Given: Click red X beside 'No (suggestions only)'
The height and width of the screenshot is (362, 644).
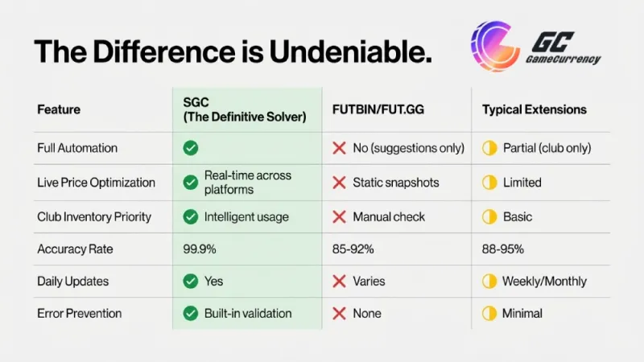Looking at the screenshot, I should tap(340, 148).
